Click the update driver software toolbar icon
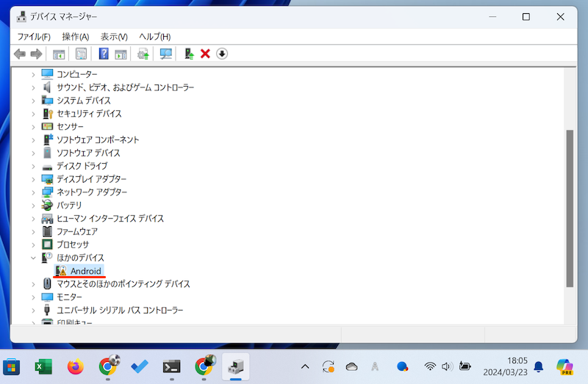The height and width of the screenshot is (384, 588). pyautogui.click(x=190, y=54)
